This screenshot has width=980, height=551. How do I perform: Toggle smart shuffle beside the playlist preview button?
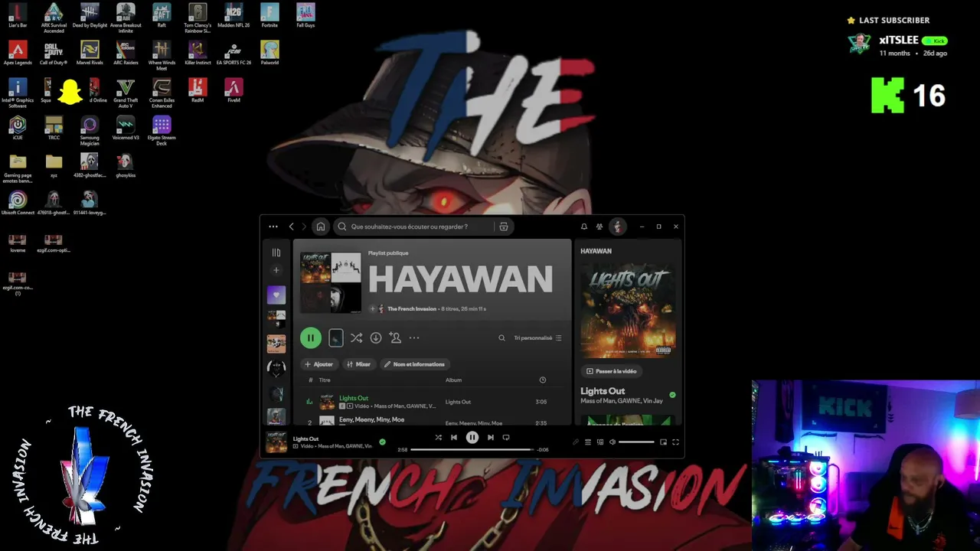point(356,337)
